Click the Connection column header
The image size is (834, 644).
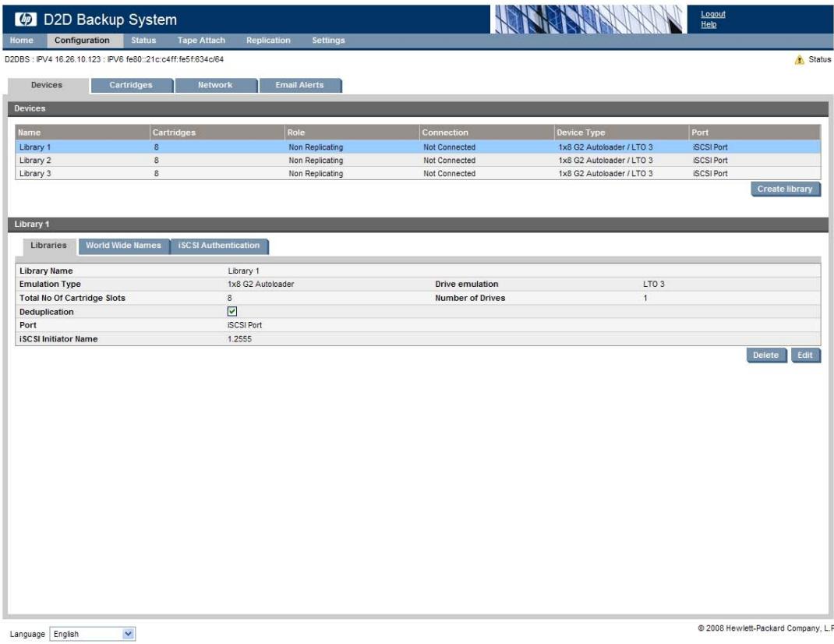[x=486, y=133]
